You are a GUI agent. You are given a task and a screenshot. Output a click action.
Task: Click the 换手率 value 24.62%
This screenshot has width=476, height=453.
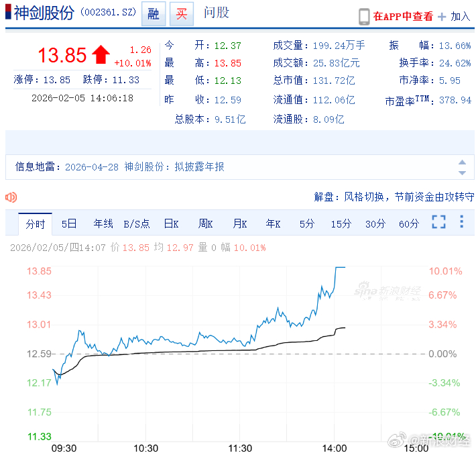click(x=455, y=63)
